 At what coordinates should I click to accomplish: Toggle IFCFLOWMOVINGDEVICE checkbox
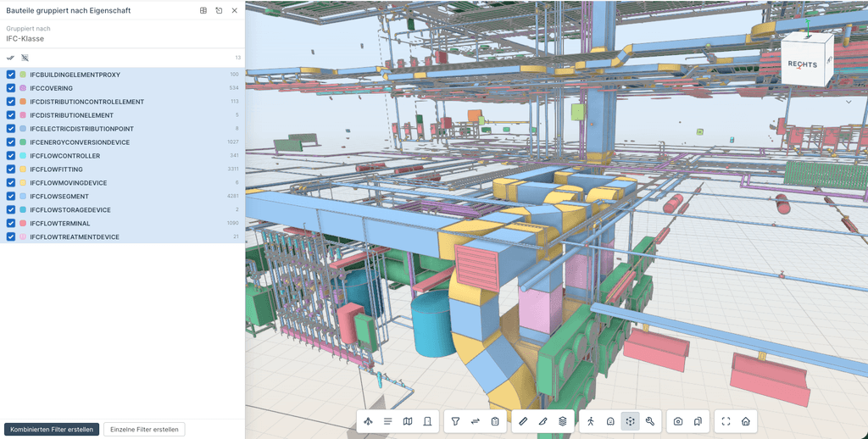coord(10,183)
